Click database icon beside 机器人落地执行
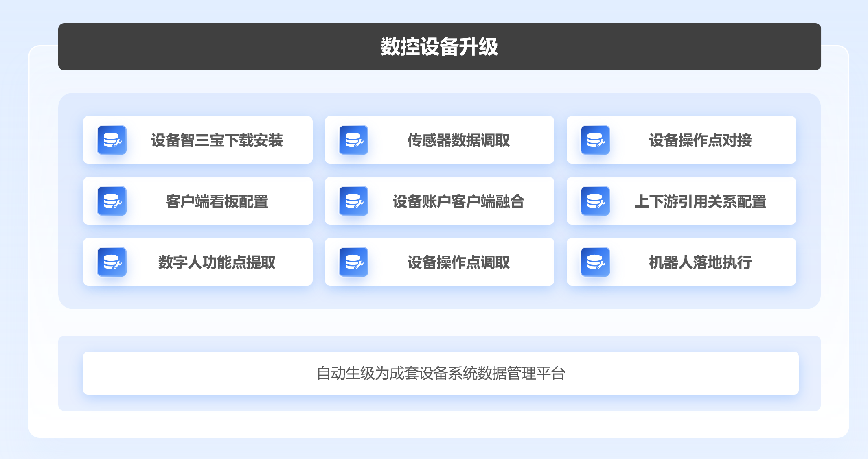868x459 pixels. (595, 262)
